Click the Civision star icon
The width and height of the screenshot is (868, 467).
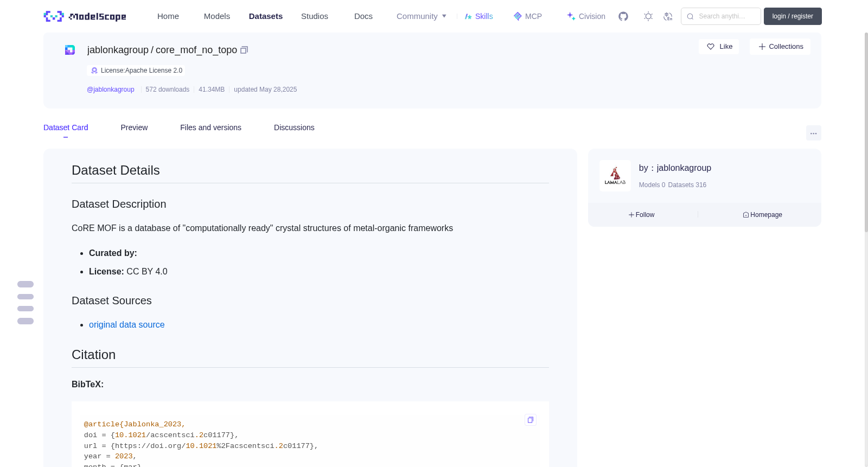point(571,16)
